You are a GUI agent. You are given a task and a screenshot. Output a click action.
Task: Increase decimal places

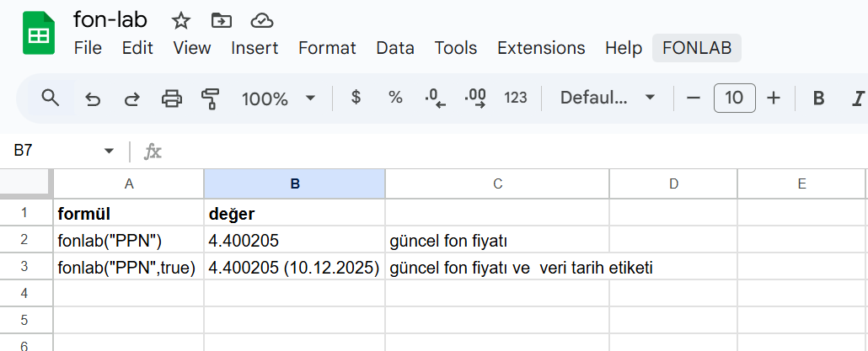[x=475, y=98]
